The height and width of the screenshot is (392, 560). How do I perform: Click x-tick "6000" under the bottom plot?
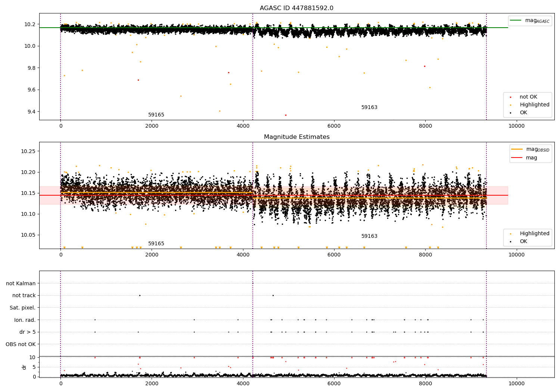click(x=334, y=384)
